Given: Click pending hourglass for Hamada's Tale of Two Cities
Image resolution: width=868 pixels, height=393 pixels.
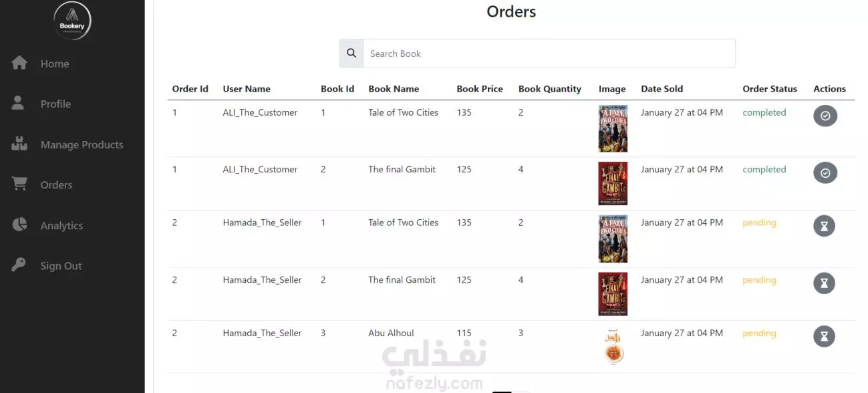Looking at the screenshot, I should (824, 226).
